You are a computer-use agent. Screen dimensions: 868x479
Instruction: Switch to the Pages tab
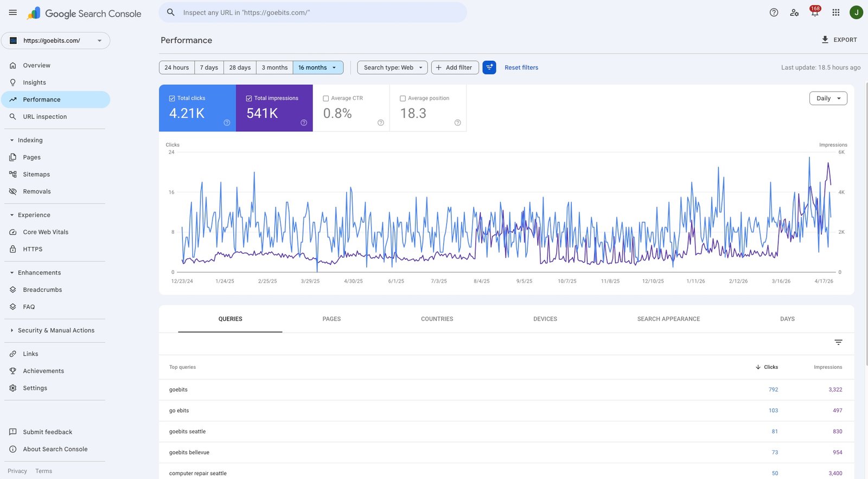(x=331, y=319)
